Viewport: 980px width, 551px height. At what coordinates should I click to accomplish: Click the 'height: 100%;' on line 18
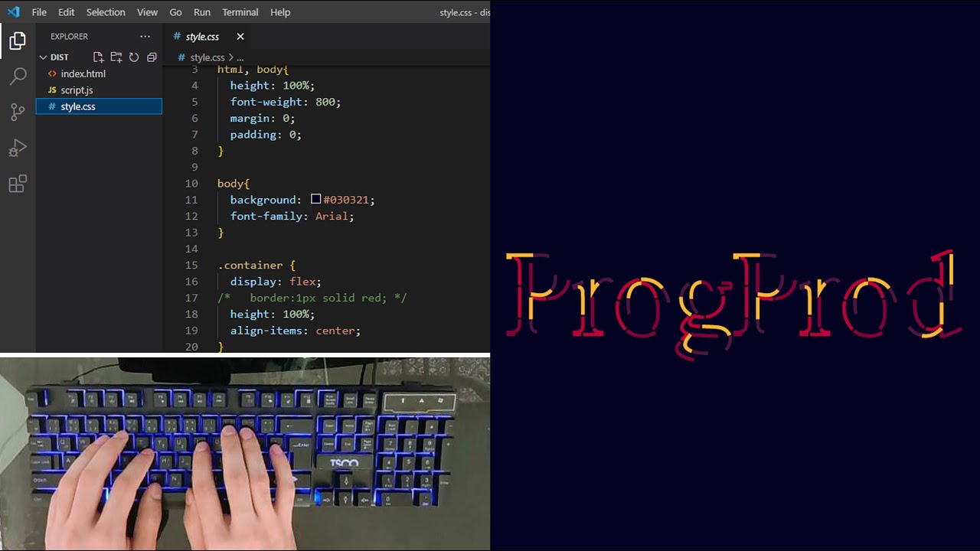tap(272, 315)
